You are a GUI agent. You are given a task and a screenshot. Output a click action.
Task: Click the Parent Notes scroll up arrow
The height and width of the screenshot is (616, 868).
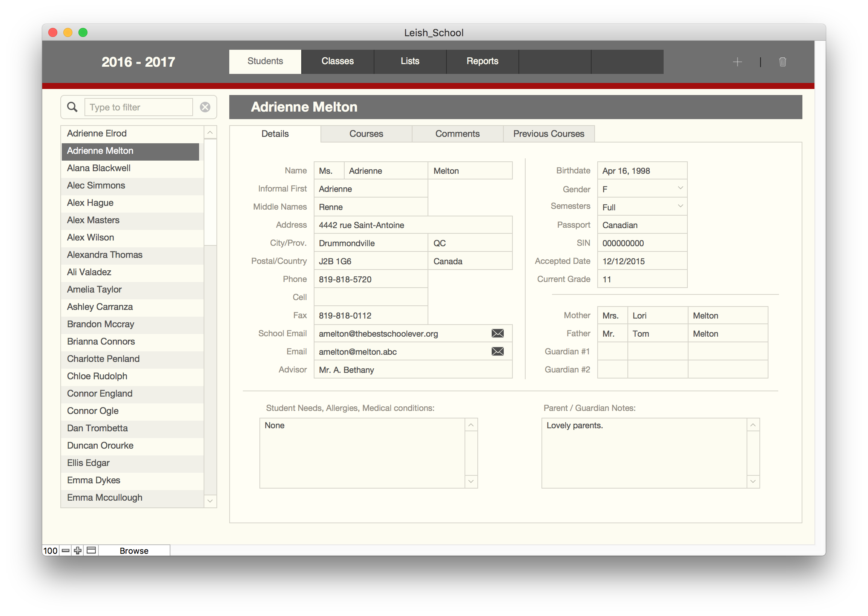[x=753, y=425]
